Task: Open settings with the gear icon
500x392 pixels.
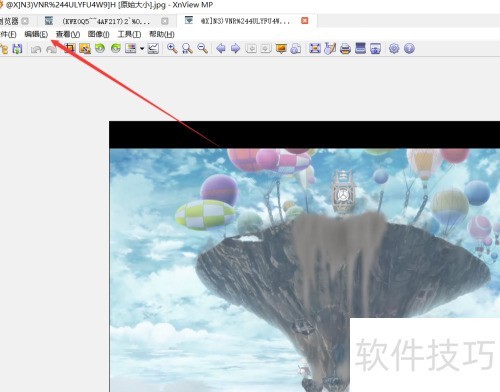Action: click(394, 49)
